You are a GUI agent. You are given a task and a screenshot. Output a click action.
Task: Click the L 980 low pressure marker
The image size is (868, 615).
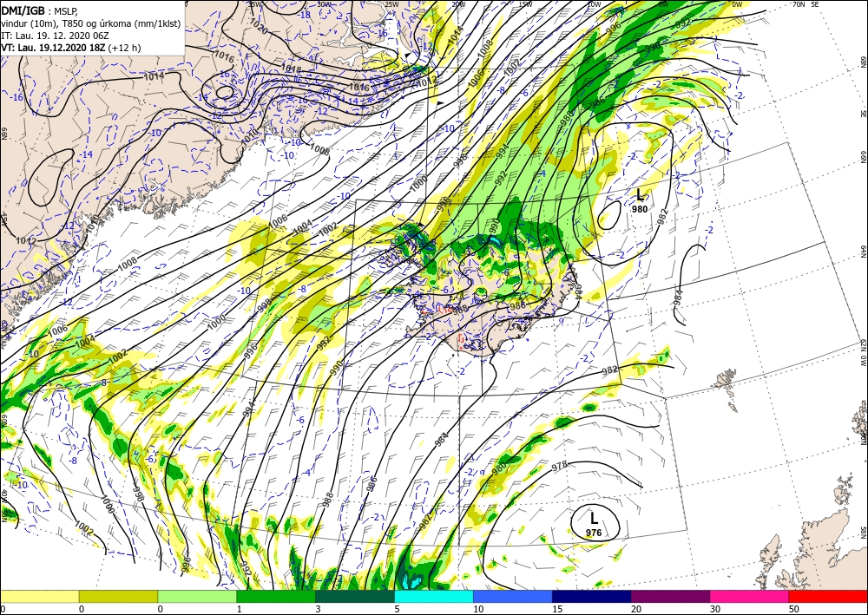640,200
